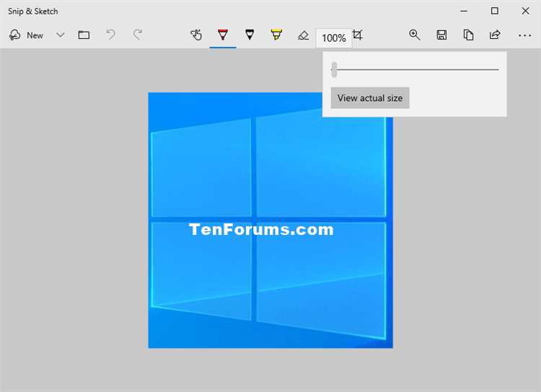Screen dimensions: 541x392
Task: Select the red Ballpoint pen tool
Action: tap(223, 35)
